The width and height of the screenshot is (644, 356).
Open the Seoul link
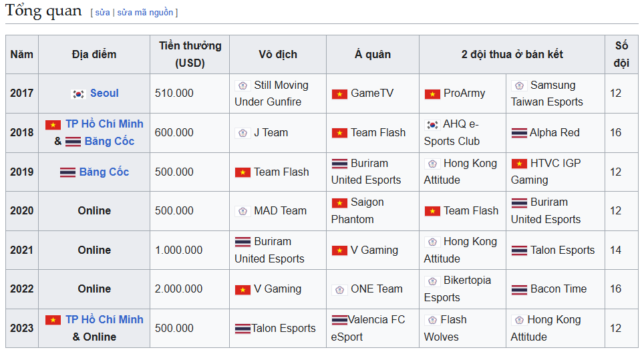[x=104, y=94]
